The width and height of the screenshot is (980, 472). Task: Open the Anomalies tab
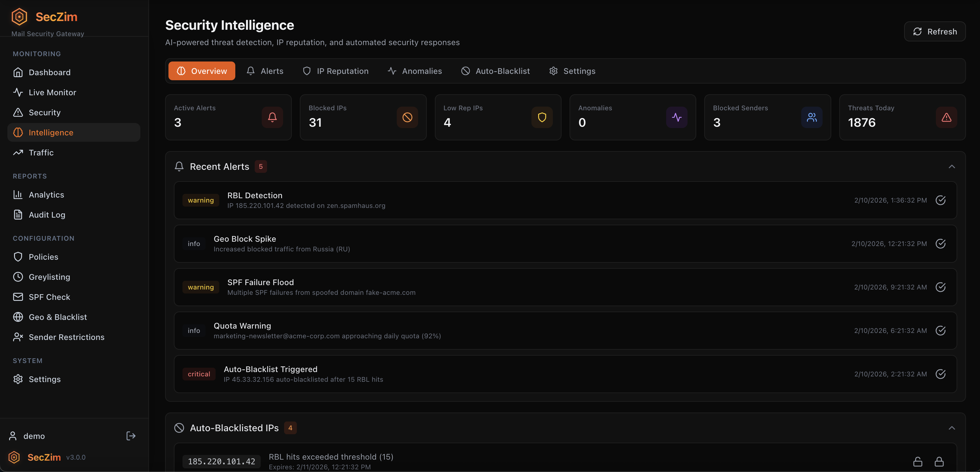(415, 71)
